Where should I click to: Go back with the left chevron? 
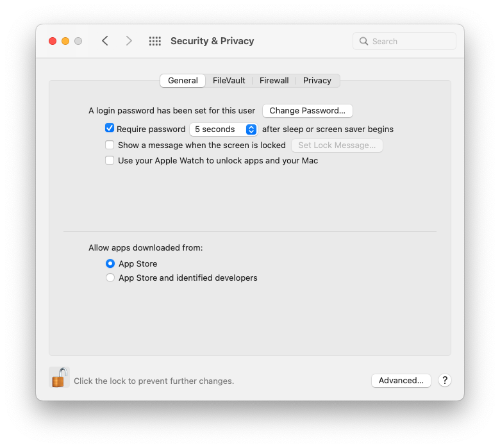[x=105, y=41]
